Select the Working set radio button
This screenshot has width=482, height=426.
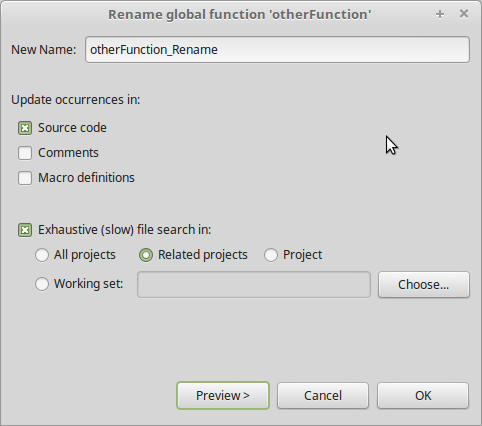coord(42,284)
